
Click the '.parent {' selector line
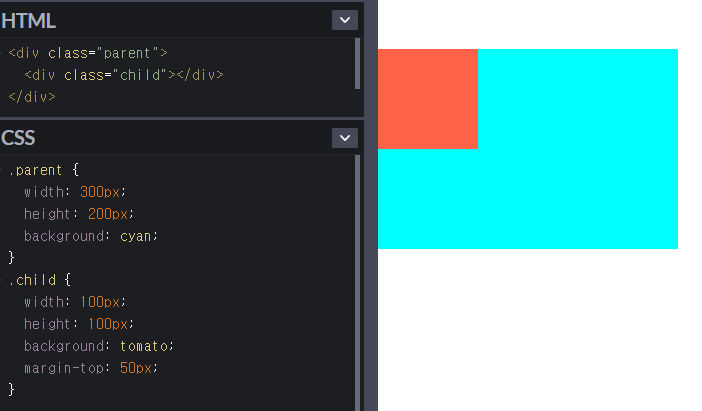(43, 170)
